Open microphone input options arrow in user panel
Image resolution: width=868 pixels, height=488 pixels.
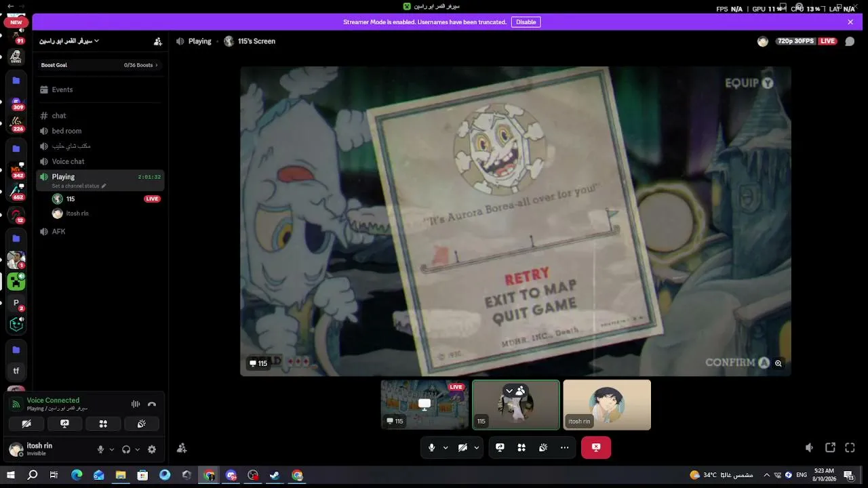112,449
